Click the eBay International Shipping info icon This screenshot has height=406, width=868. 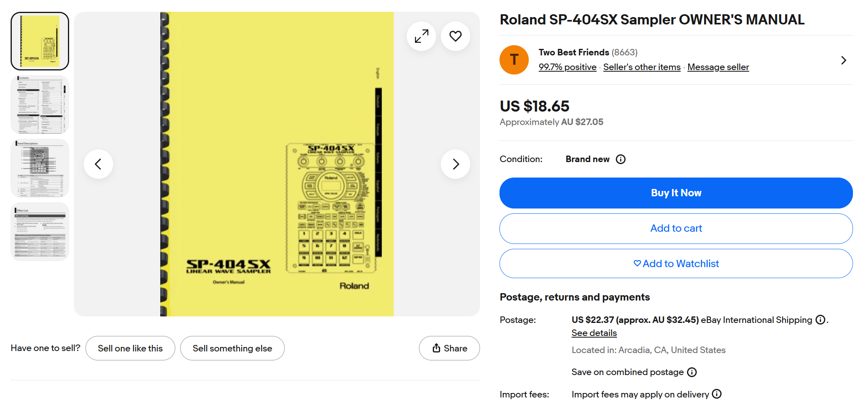pyautogui.click(x=820, y=320)
